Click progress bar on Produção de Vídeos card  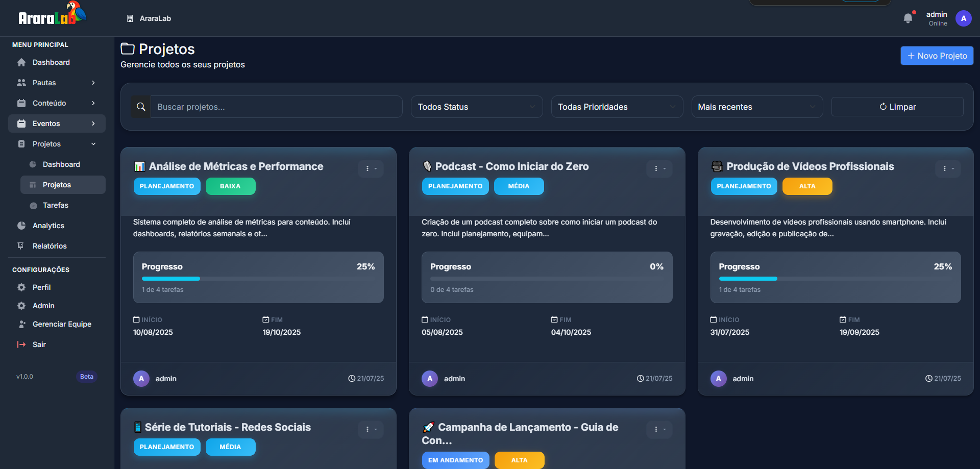click(836, 279)
